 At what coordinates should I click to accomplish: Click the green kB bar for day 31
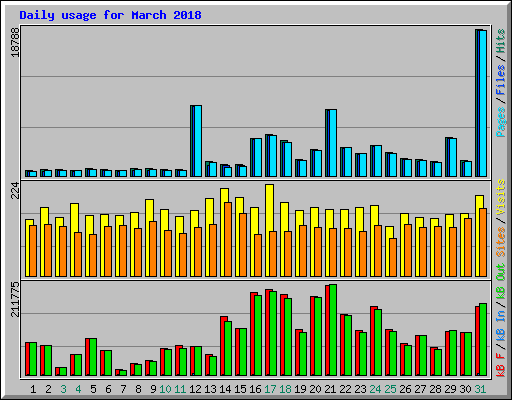(483, 340)
